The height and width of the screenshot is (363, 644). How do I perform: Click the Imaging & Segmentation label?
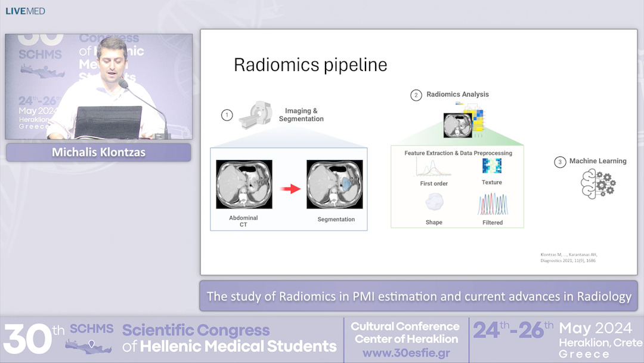301,115
